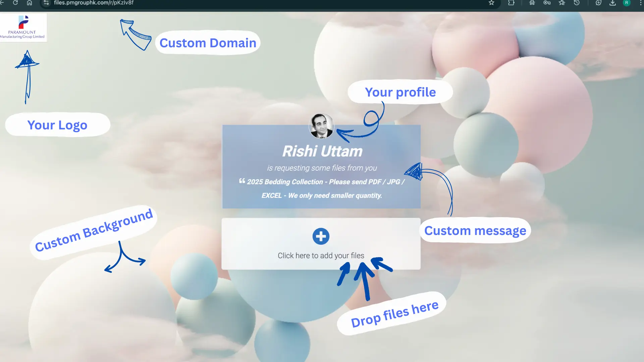Click 'Click here to add your files'
The width and height of the screenshot is (644, 362).
point(321,255)
